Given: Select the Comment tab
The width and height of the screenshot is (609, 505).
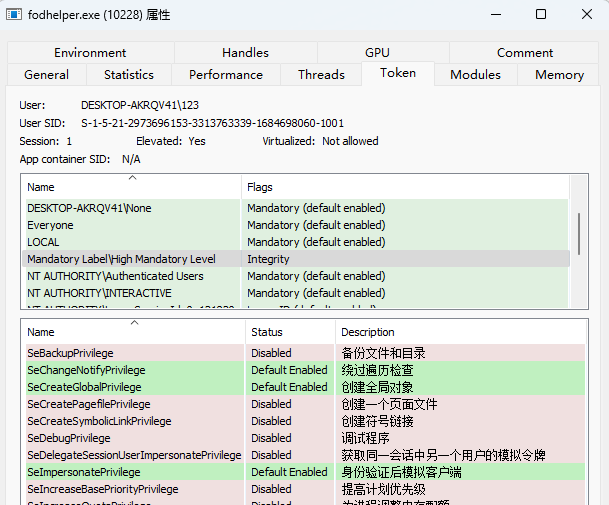Looking at the screenshot, I should [x=525, y=52].
